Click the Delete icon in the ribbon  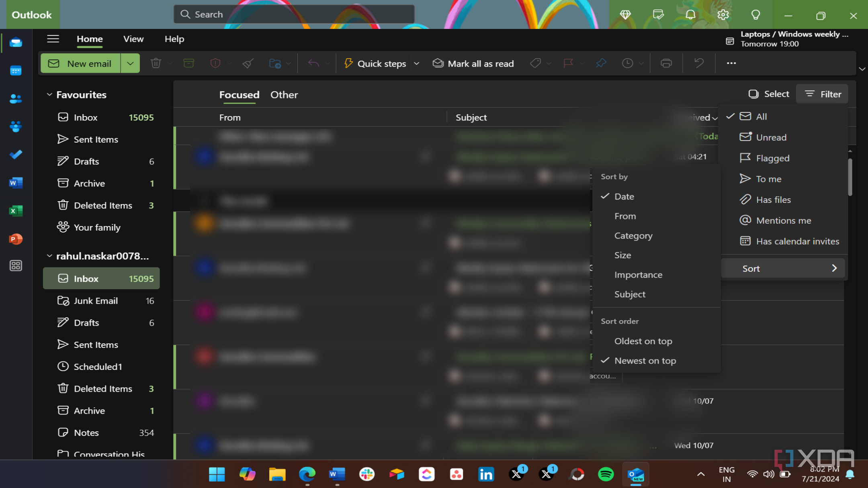click(156, 63)
